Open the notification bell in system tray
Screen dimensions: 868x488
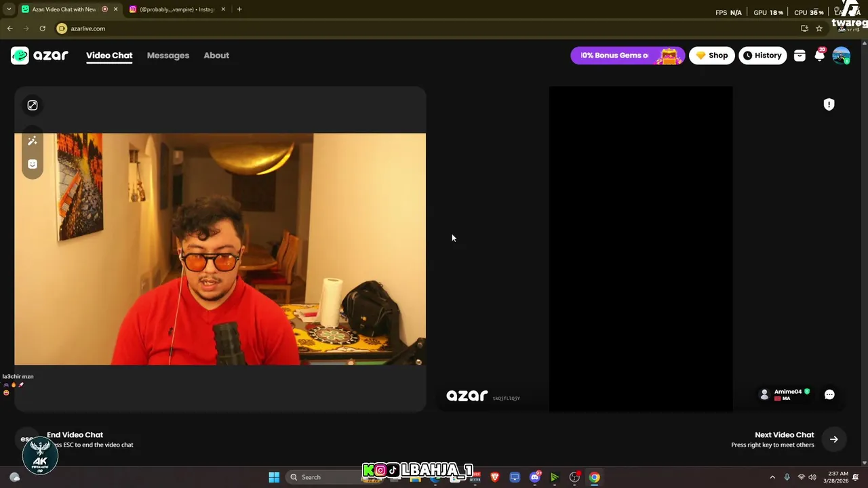tap(856, 477)
